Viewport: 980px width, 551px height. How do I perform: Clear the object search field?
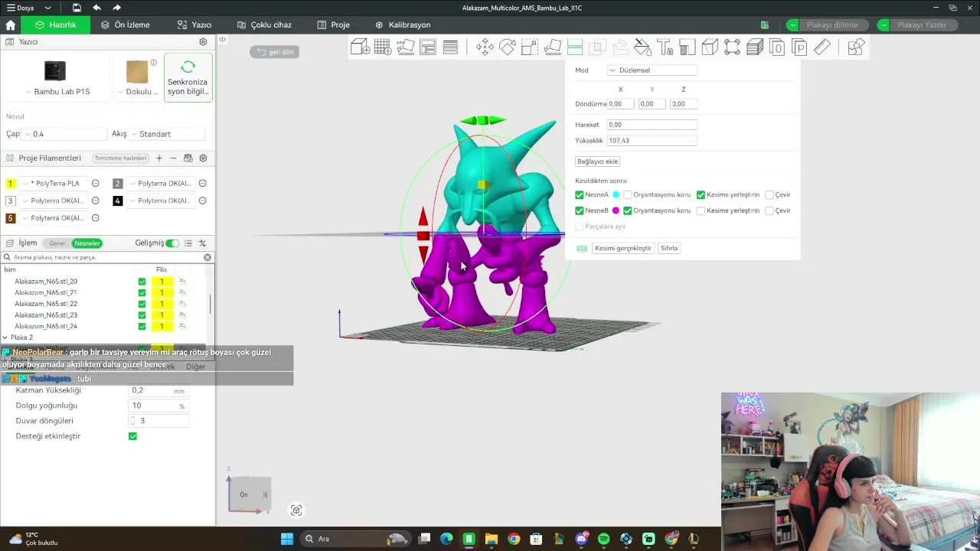pyautogui.click(x=207, y=257)
